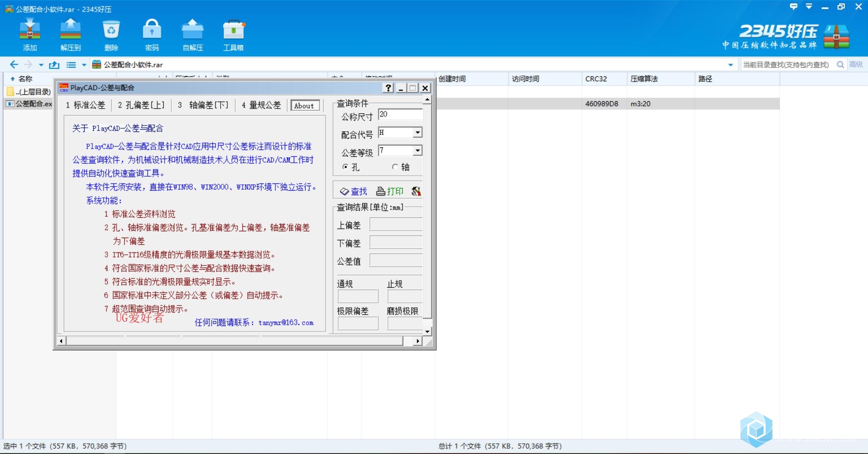The height and width of the screenshot is (454, 868).
Task: Select the About tab
Action: pyautogui.click(x=305, y=105)
